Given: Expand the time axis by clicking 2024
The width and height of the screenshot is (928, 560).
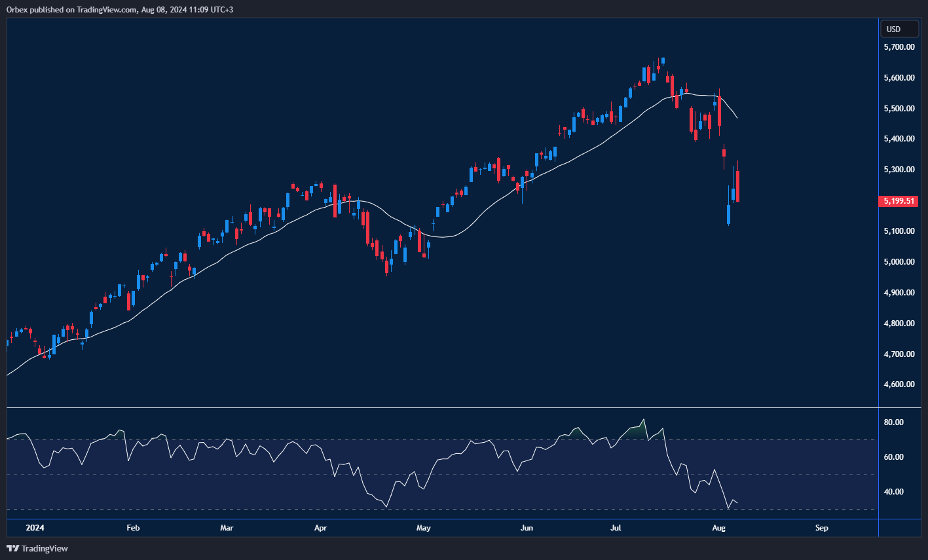Looking at the screenshot, I should coord(34,528).
